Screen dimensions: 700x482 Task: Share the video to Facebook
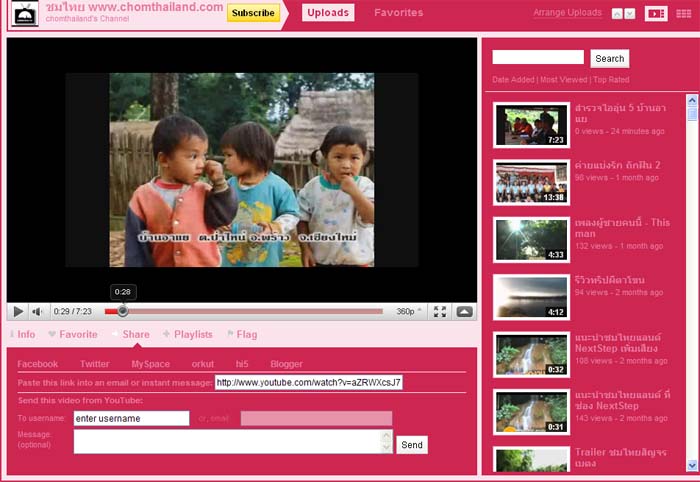tap(38, 364)
